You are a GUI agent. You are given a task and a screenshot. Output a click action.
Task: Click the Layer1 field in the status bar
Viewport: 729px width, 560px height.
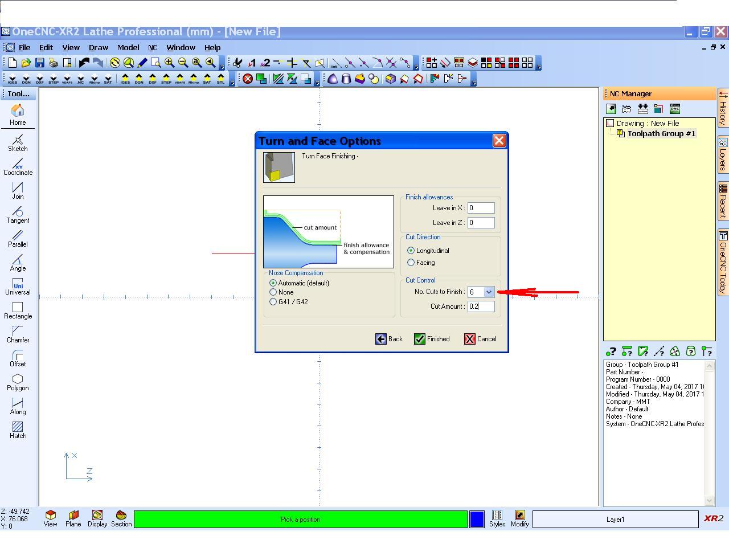pos(615,519)
